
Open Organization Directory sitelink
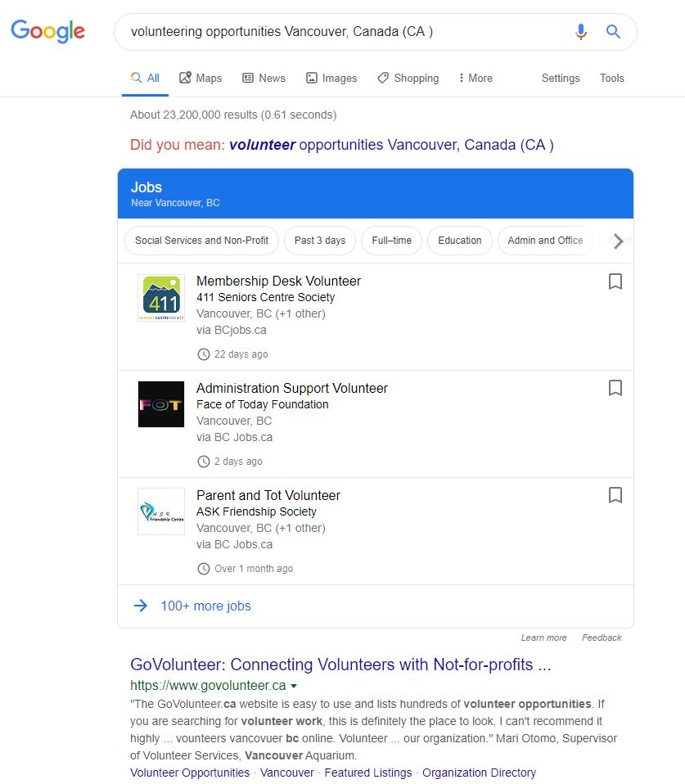(x=479, y=773)
